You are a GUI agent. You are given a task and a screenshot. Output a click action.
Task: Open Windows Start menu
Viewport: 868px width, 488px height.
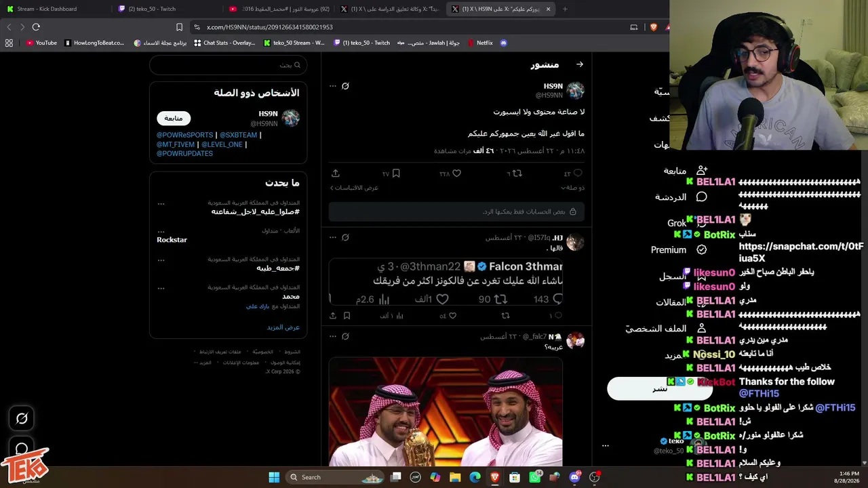pos(274,477)
